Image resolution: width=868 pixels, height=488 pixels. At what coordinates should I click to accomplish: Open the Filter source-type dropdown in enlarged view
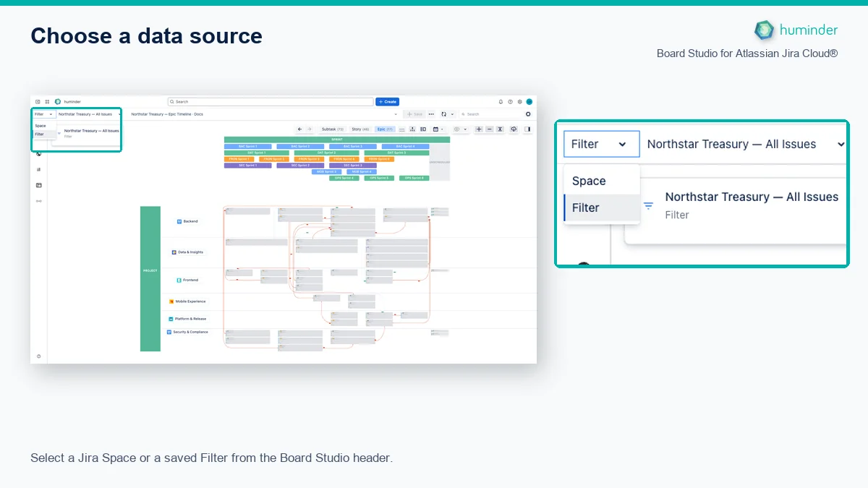(x=602, y=144)
